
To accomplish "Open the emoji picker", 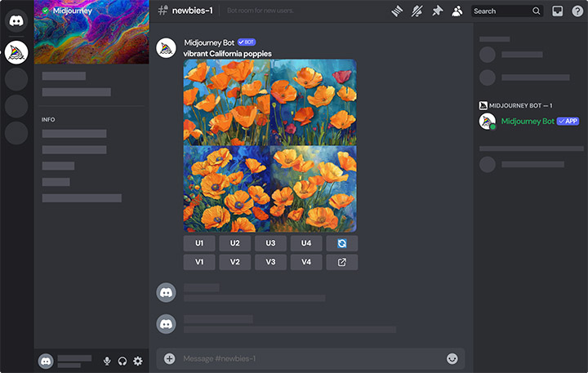I will coord(452,358).
